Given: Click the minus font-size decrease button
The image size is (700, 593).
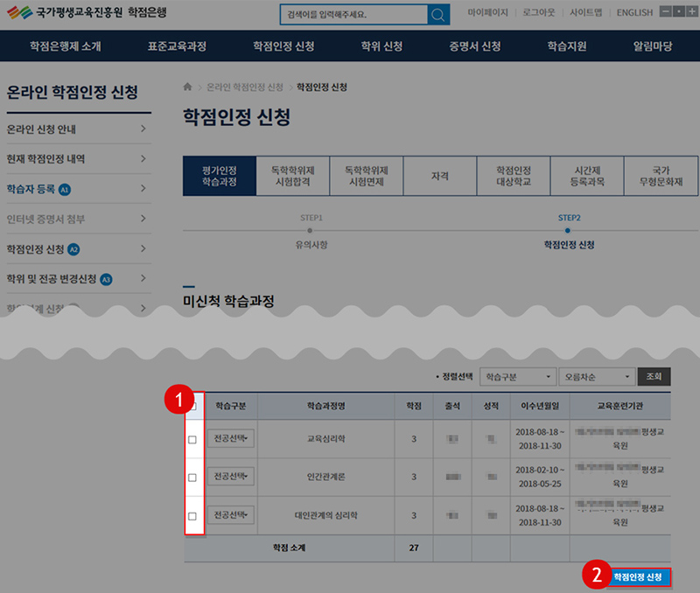Looking at the screenshot, I should click(667, 12).
